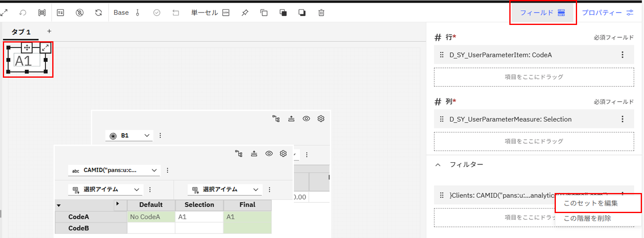Image resolution: width=644 pixels, height=238 pixels.
Task: Click the pin toolbar icon
Action: [245, 13]
